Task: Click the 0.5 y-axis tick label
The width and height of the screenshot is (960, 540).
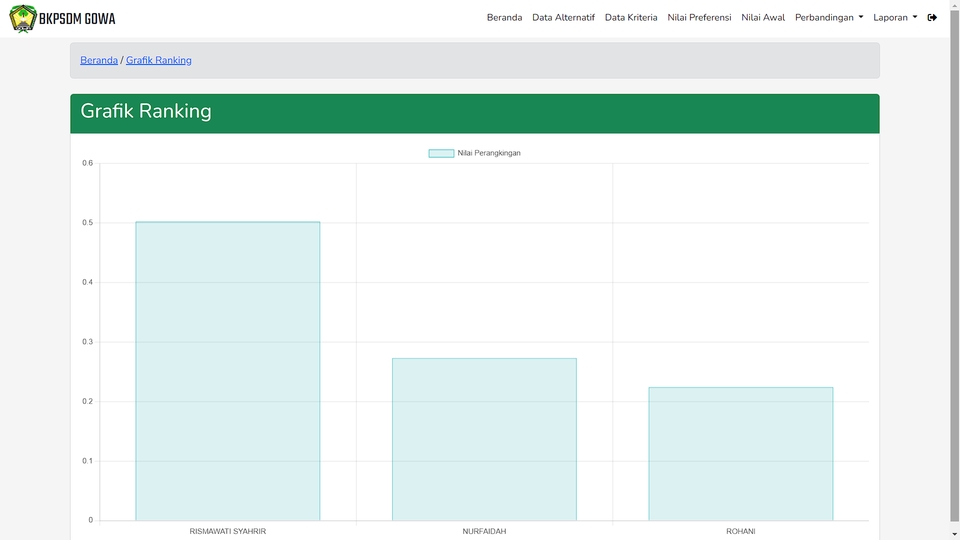Action: point(88,223)
